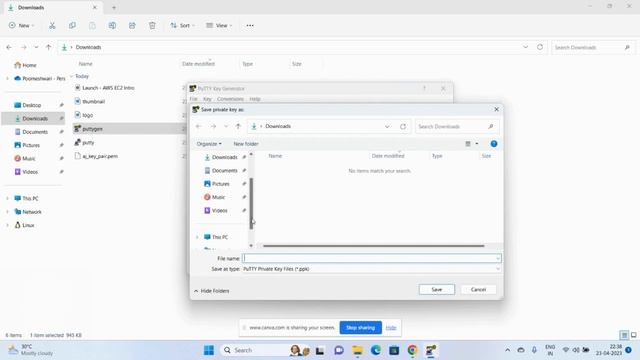Select Desktop in Explorer sidebar

[x=32, y=105]
